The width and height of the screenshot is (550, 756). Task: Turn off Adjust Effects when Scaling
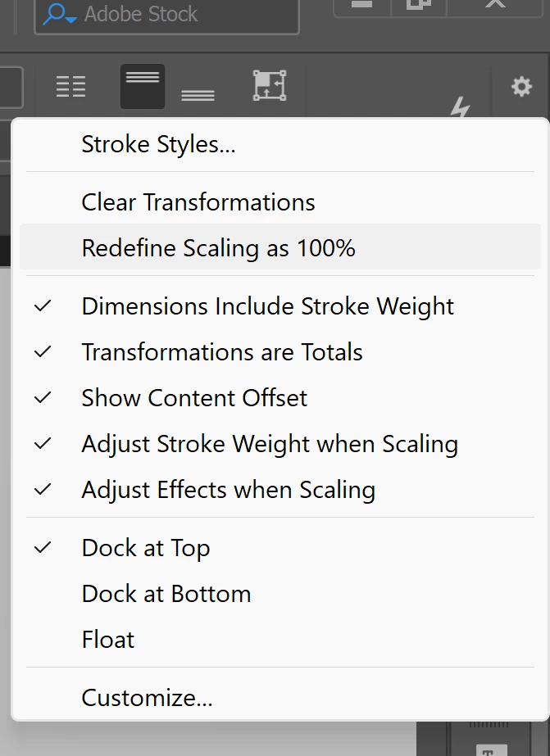(x=228, y=490)
